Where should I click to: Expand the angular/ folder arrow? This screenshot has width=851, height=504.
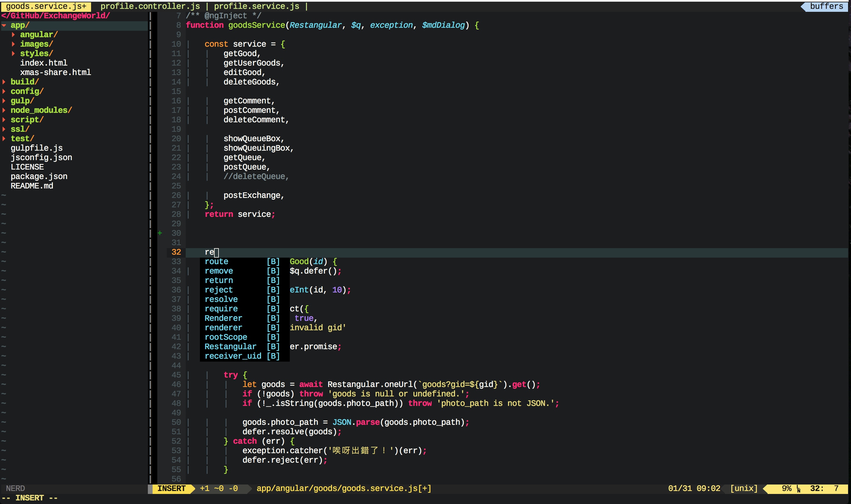[x=13, y=35]
